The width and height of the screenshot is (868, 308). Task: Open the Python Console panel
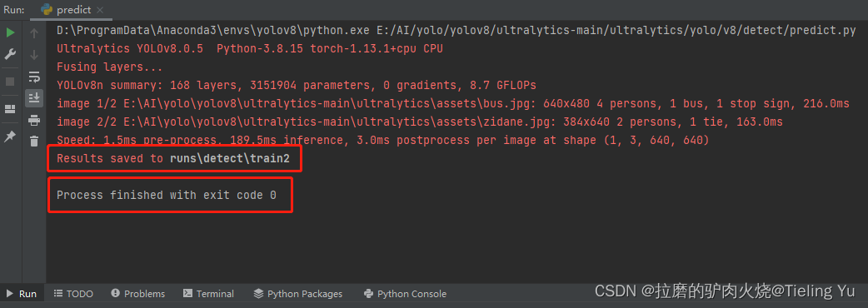[405, 294]
